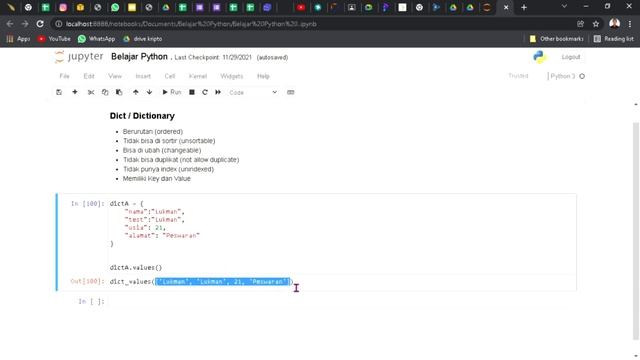Click the Trusted notebook indicator
The width and height of the screenshot is (640, 360).
tap(518, 76)
